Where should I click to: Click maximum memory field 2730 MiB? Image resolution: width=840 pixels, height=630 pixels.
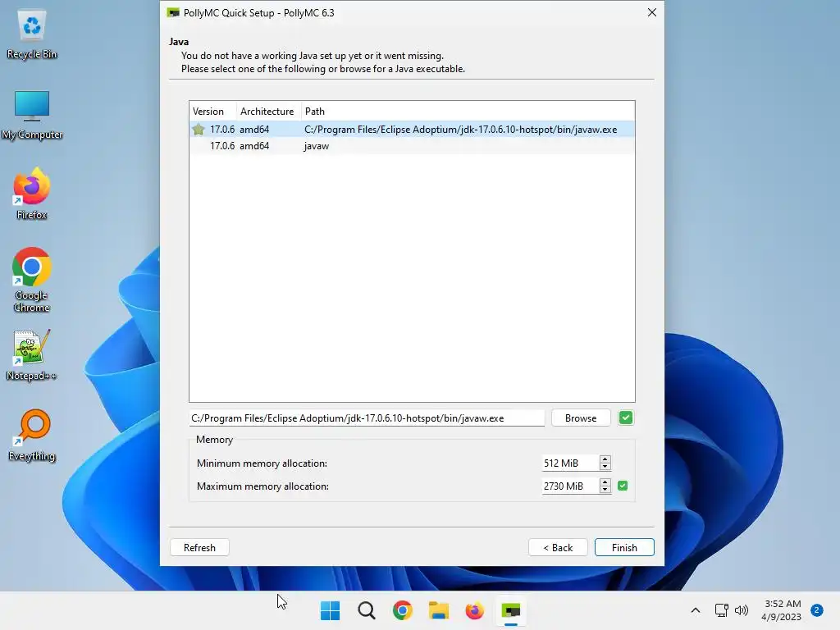[x=571, y=486]
